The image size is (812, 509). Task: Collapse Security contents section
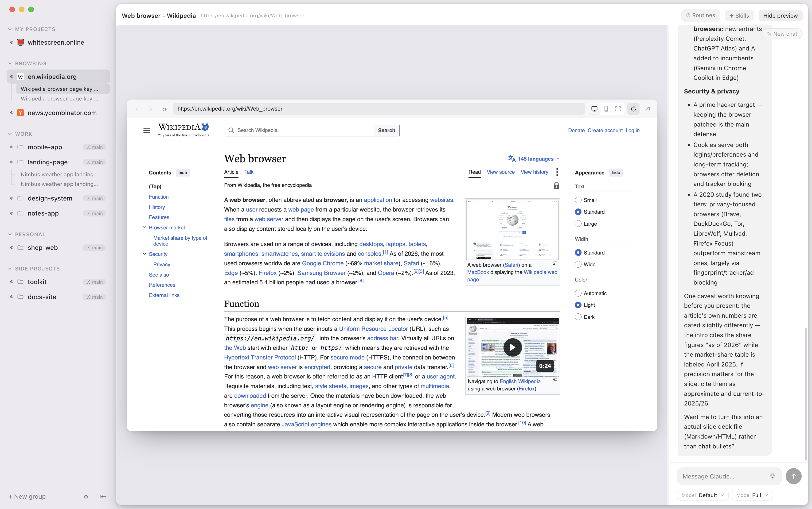pyautogui.click(x=144, y=254)
